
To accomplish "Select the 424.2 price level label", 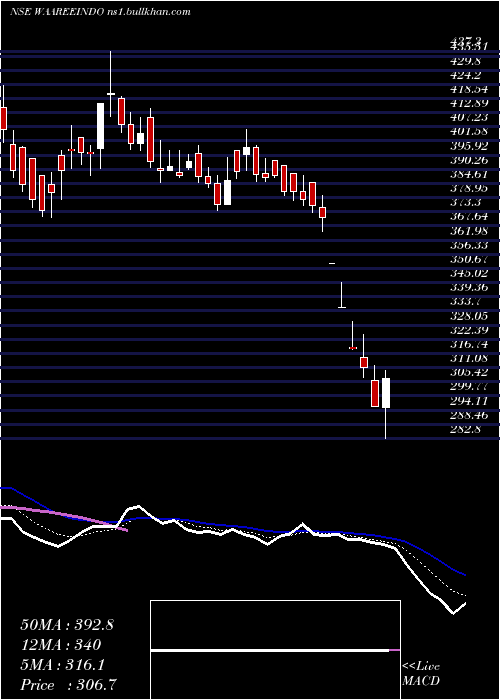I will pyautogui.click(x=468, y=76).
